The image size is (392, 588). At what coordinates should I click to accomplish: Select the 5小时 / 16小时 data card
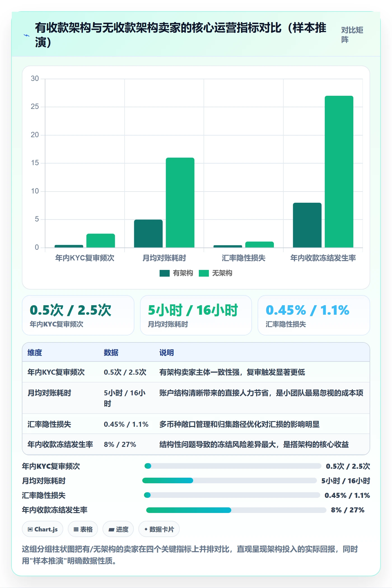click(x=196, y=315)
